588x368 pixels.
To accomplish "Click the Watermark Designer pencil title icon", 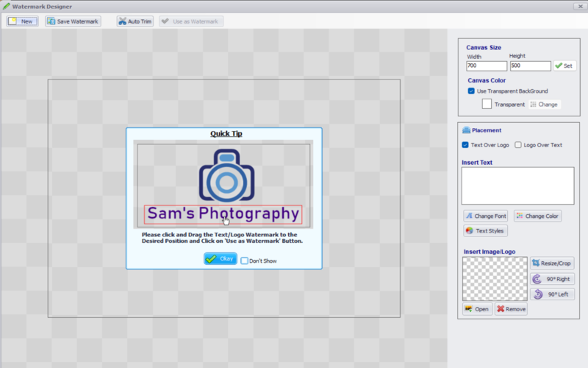I will click(6, 6).
